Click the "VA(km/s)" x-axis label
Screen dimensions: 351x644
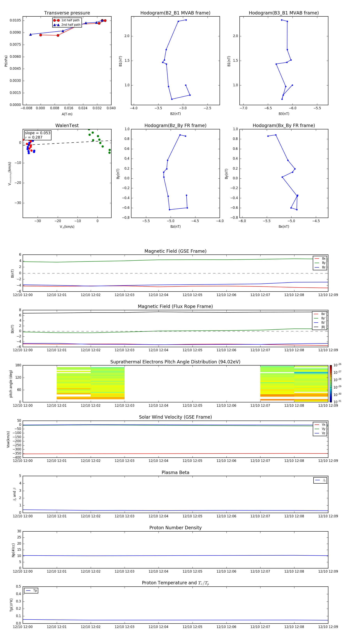click(67, 227)
